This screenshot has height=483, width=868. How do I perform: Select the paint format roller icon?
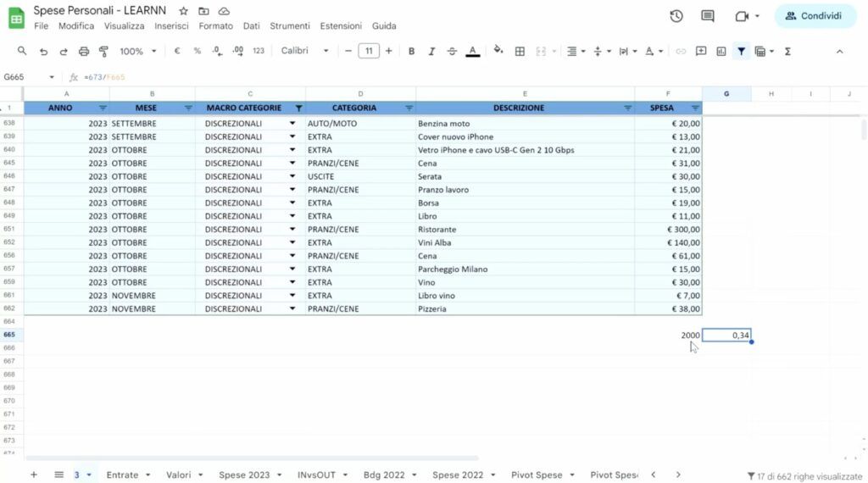(x=103, y=52)
